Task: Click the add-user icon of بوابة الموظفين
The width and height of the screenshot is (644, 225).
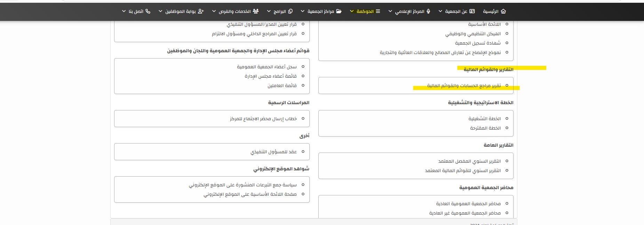Action: pos(201,11)
